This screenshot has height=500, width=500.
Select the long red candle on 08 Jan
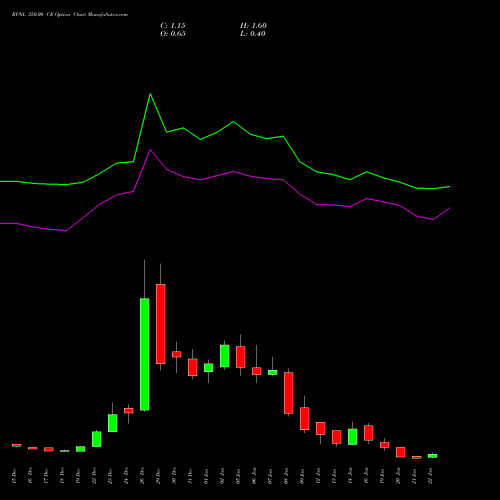pos(289,393)
